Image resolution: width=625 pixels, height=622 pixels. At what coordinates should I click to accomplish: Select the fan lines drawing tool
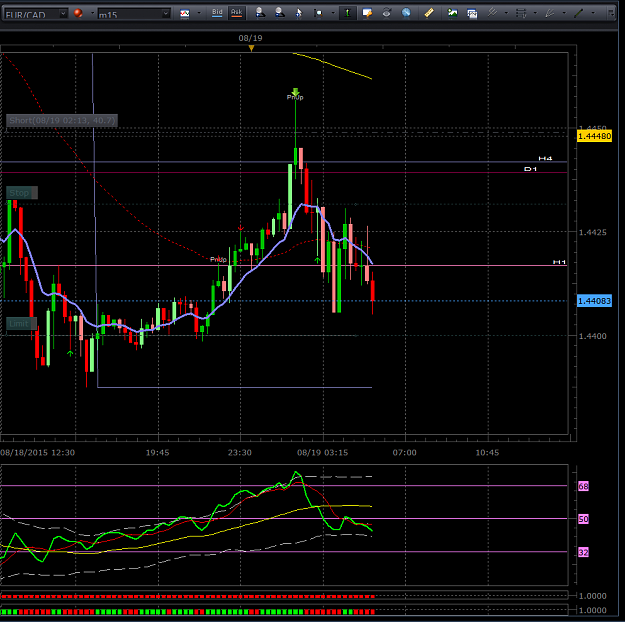550,13
